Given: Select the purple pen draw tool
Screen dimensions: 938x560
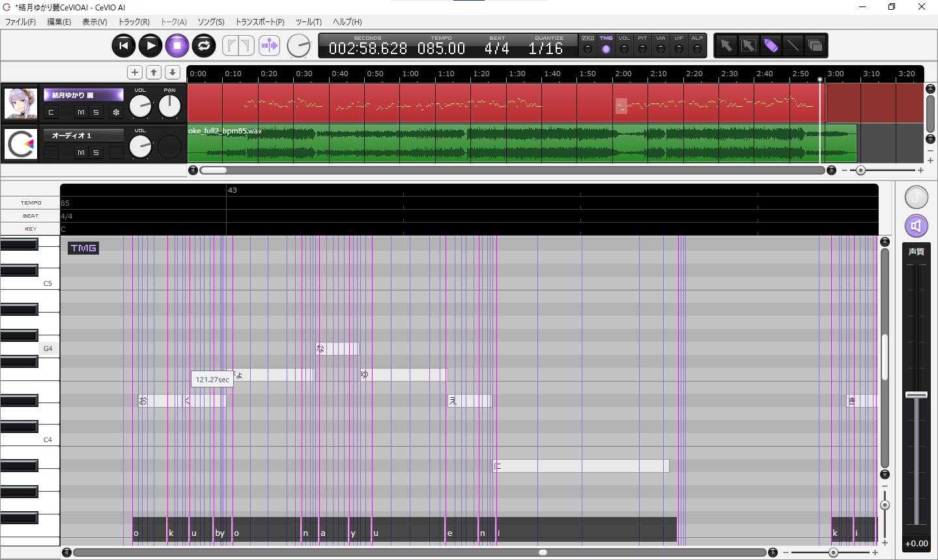Looking at the screenshot, I should point(771,46).
